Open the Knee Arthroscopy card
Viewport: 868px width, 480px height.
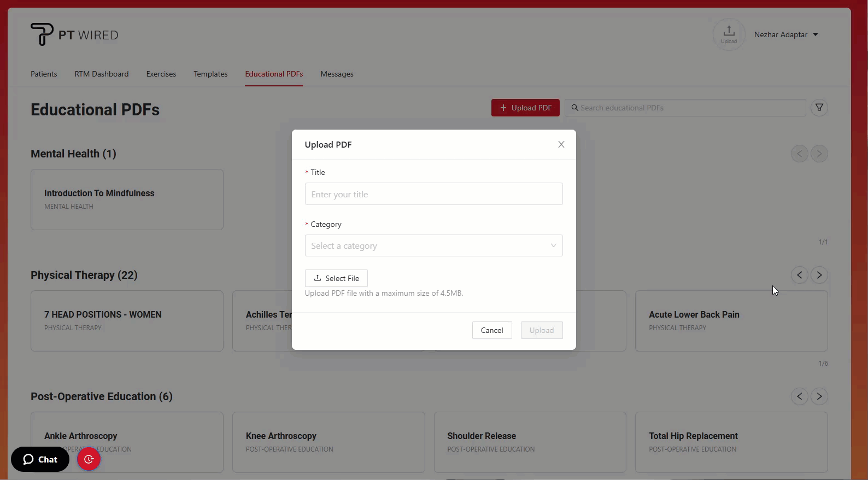329,442
